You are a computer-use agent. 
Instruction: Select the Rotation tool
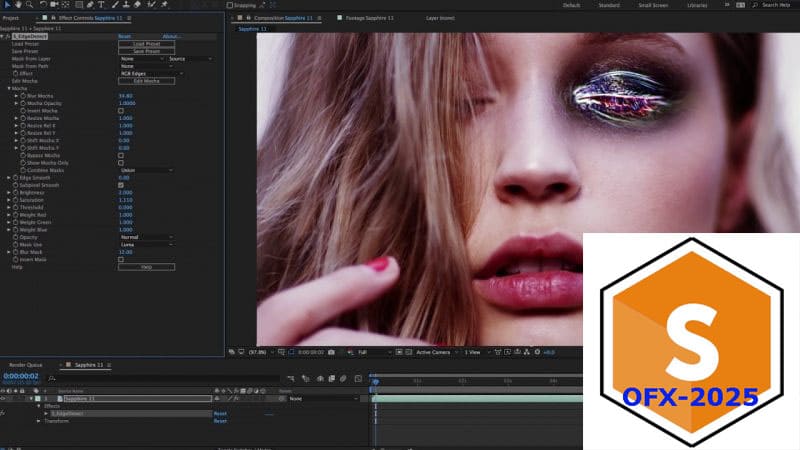(x=43, y=5)
